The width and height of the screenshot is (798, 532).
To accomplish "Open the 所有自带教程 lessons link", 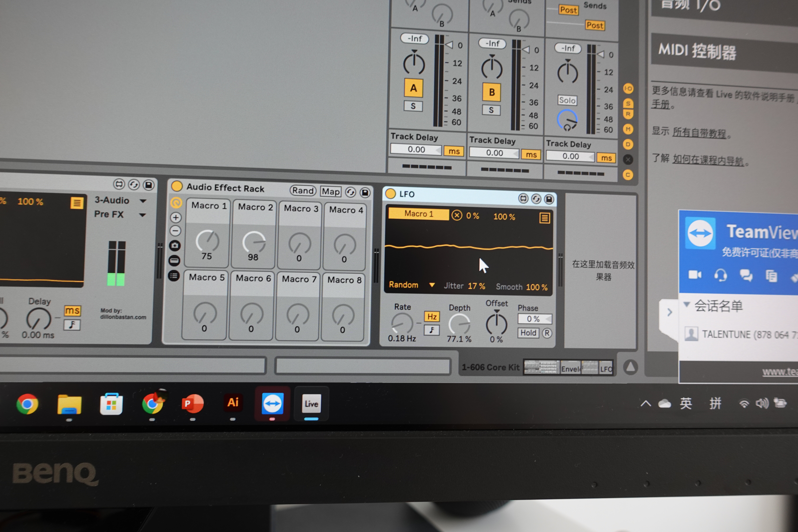I will pos(699,133).
